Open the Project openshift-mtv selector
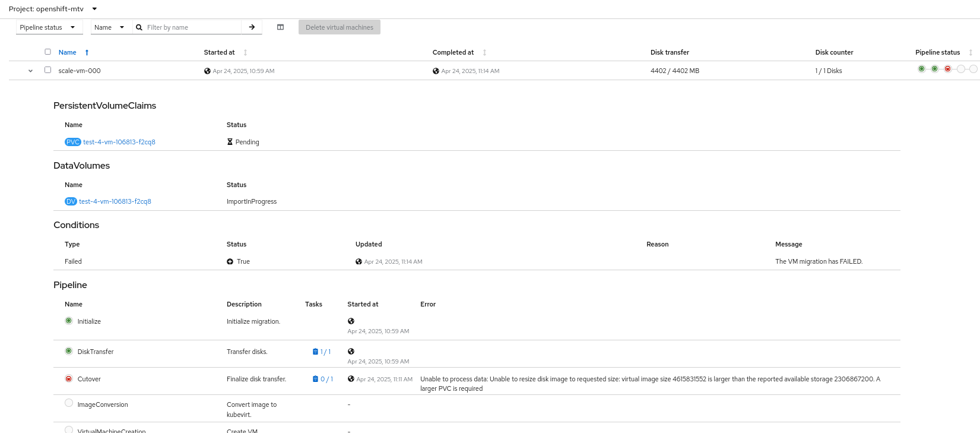Viewport: 980px width, 433px height. pyautogui.click(x=53, y=9)
